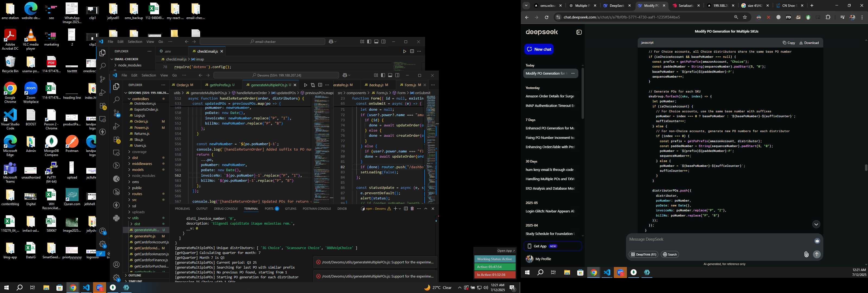Toggle bottom panel in Devoms window
868x293 pixels.
pos(390,75)
